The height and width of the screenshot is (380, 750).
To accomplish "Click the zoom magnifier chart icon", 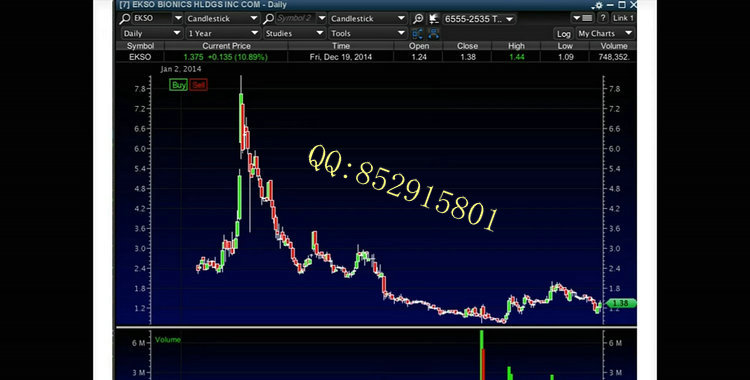I will (x=418, y=19).
